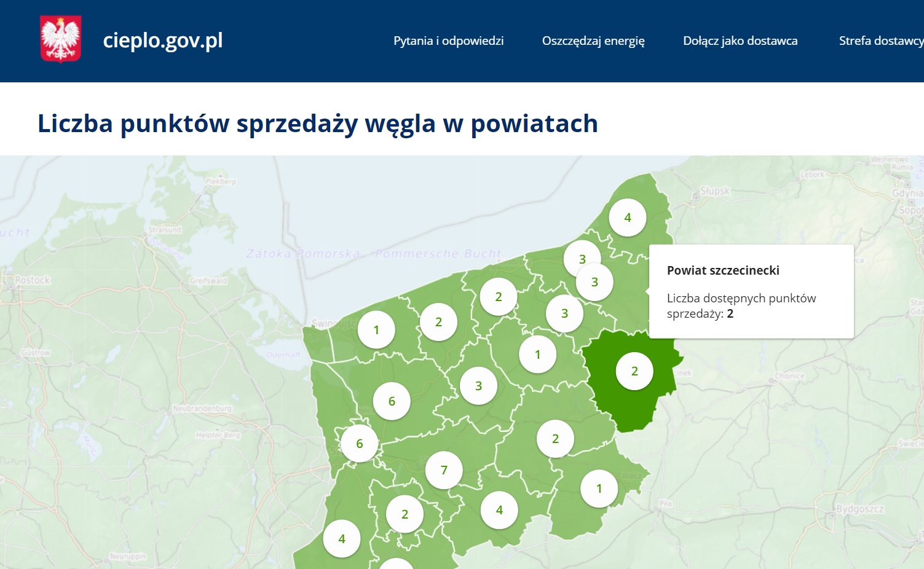Click Bydgoszcz city label on map
Viewport: 924px width, 569px height.
pyautogui.click(x=859, y=509)
